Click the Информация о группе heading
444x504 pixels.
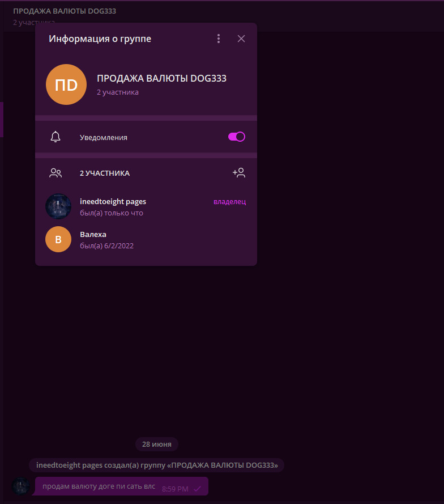[x=100, y=39]
